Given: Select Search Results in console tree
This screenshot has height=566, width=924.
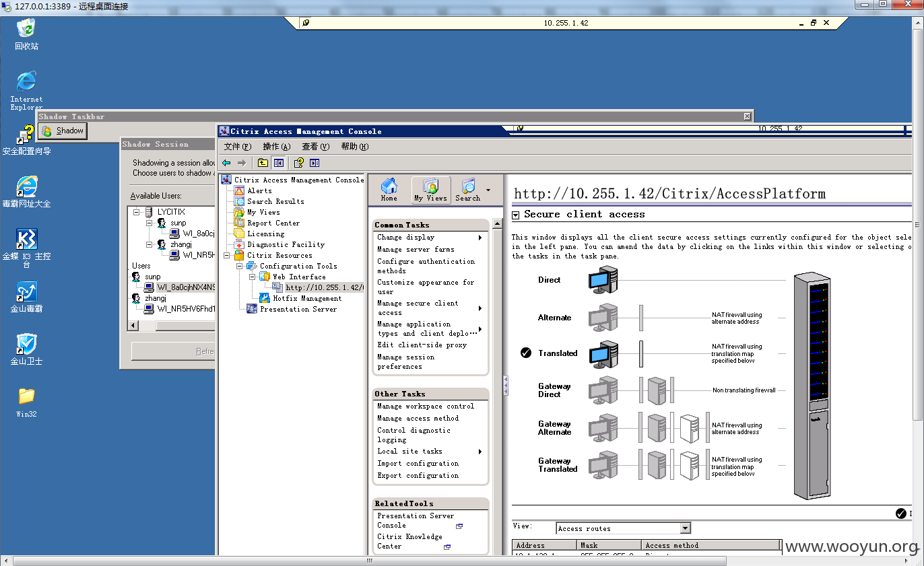Looking at the screenshot, I should tap(275, 202).
